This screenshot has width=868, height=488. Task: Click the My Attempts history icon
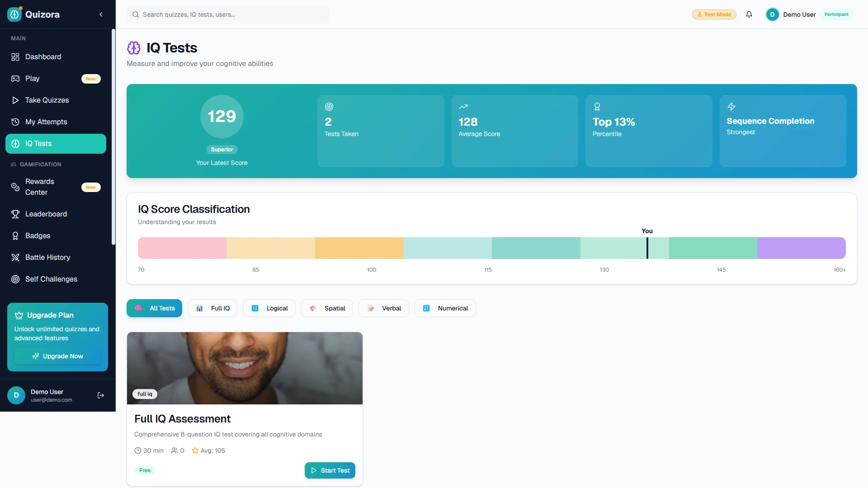click(x=15, y=122)
